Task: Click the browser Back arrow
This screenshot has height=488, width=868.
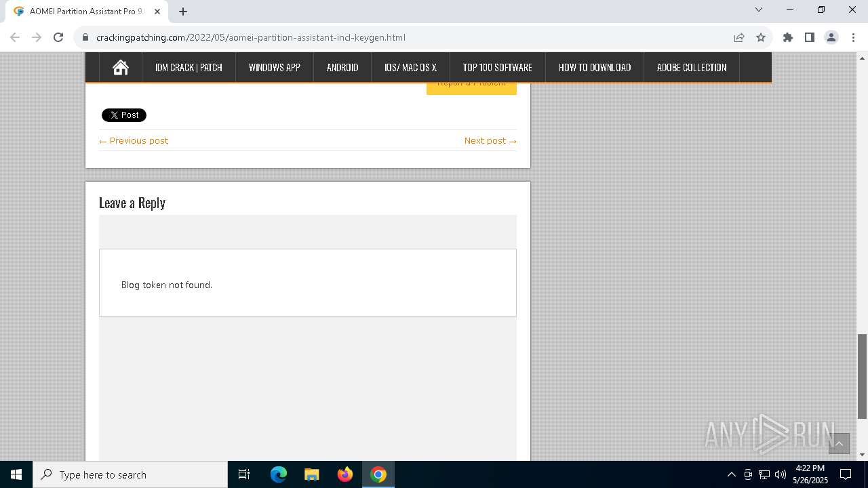Action: [15, 37]
